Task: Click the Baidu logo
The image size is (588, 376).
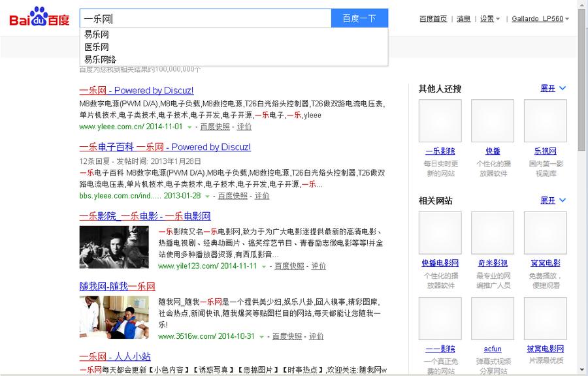Action: 39,18
